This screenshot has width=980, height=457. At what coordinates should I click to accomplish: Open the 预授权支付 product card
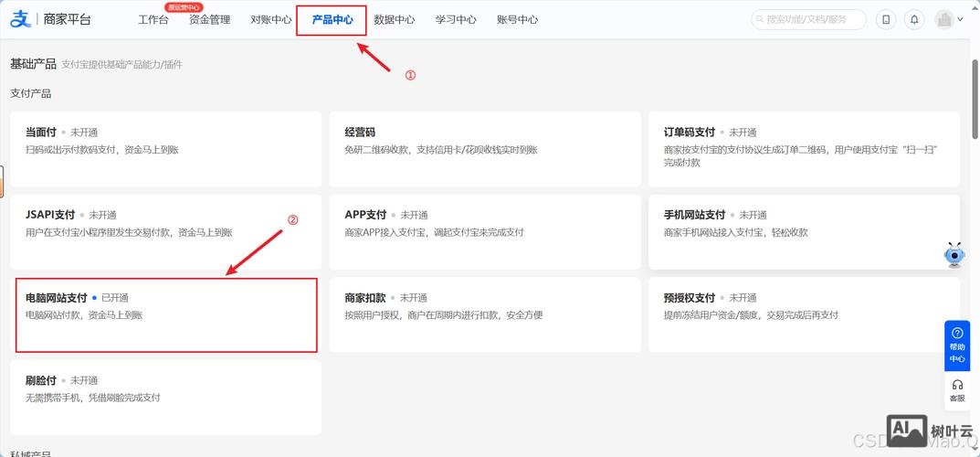tap(804, 315)
